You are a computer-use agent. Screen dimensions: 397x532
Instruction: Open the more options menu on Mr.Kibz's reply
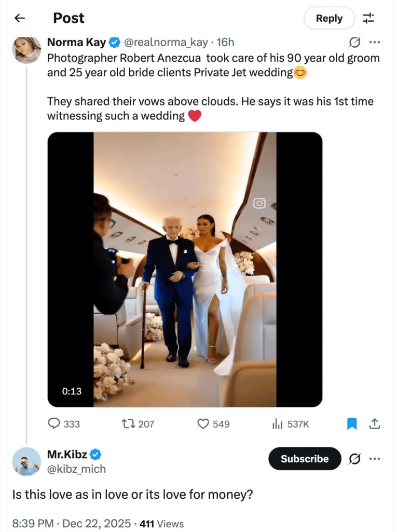click(x=375, y=459)
